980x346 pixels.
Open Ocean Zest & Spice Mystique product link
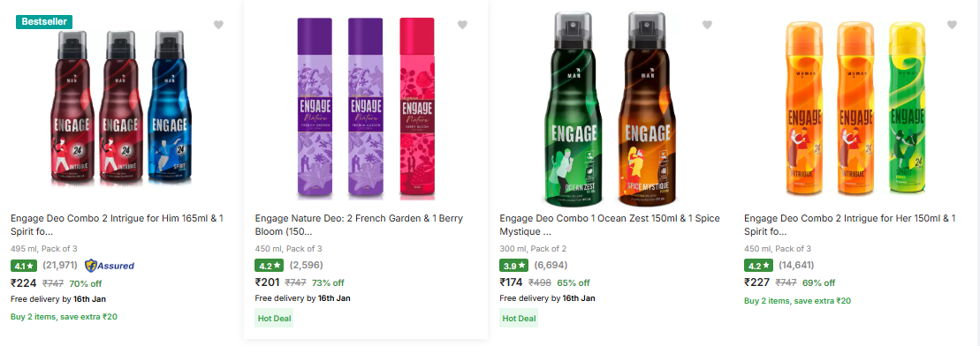(610, 225)
